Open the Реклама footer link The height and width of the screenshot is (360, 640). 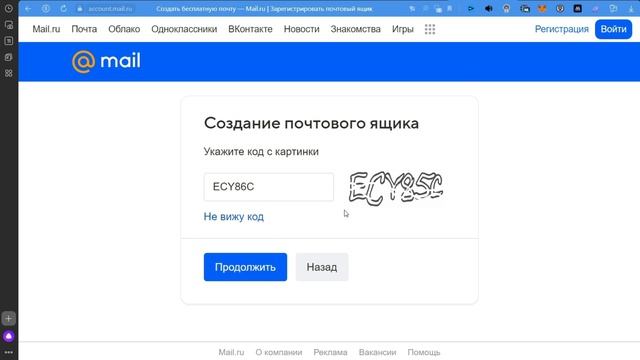click(330, 352)
